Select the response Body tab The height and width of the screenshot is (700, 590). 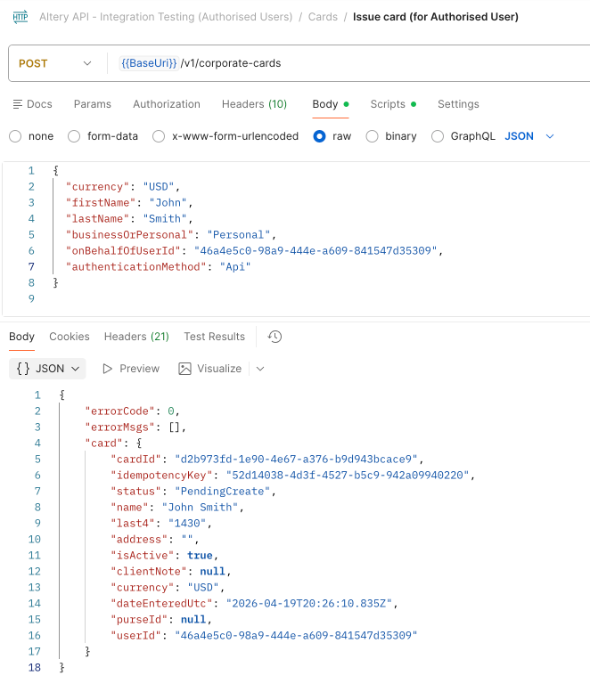pos(22,337)
